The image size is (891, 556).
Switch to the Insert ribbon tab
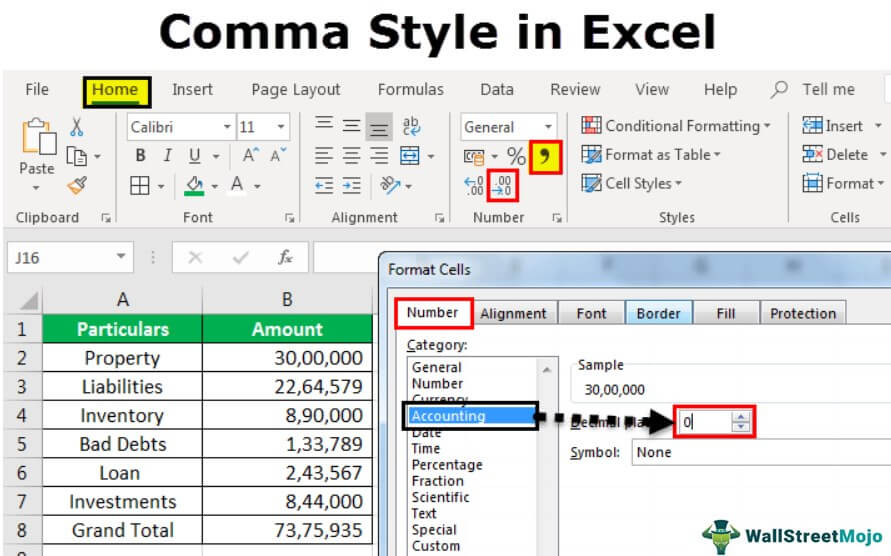pos(192,89)
